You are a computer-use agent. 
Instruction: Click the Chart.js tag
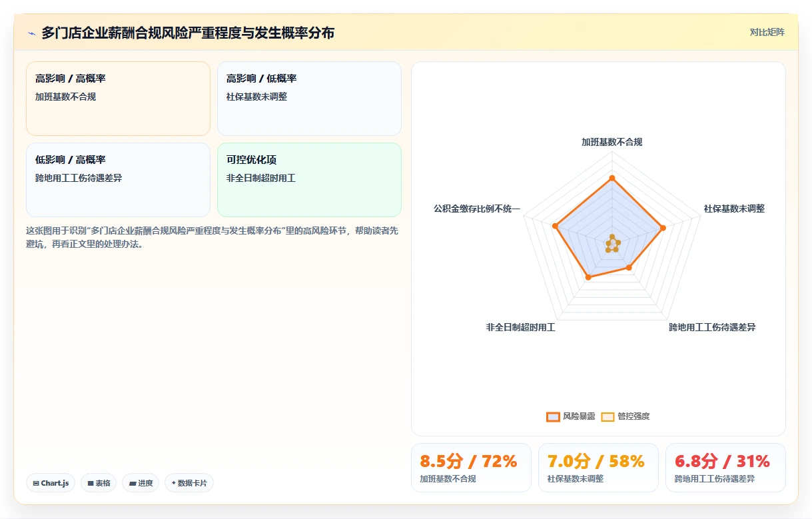pos(51,483)
